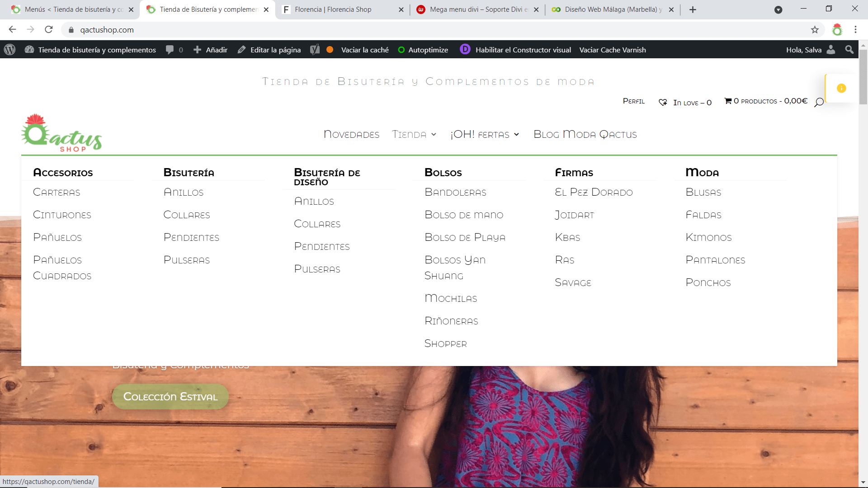This screenshot has width=868, height=488.
Task: Click the shopping cart icon
Action: coord(728,101)
